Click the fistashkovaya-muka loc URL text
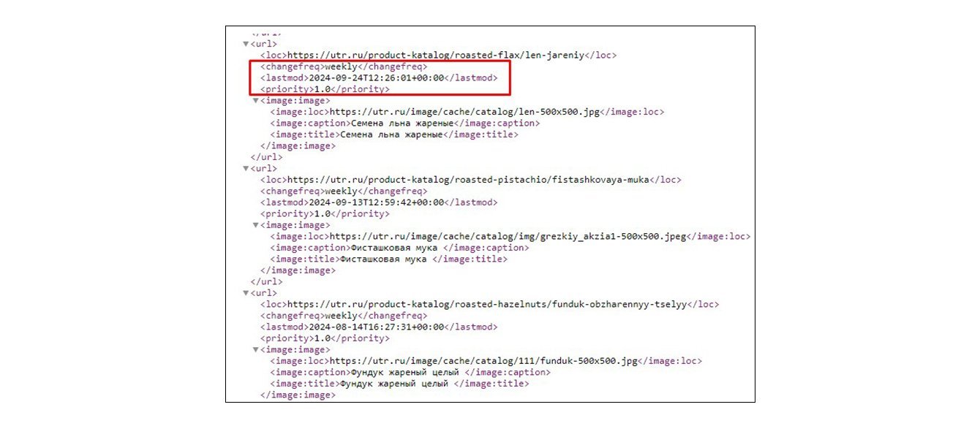Screen dimensions: 980x437 click(x=468, y=180)
